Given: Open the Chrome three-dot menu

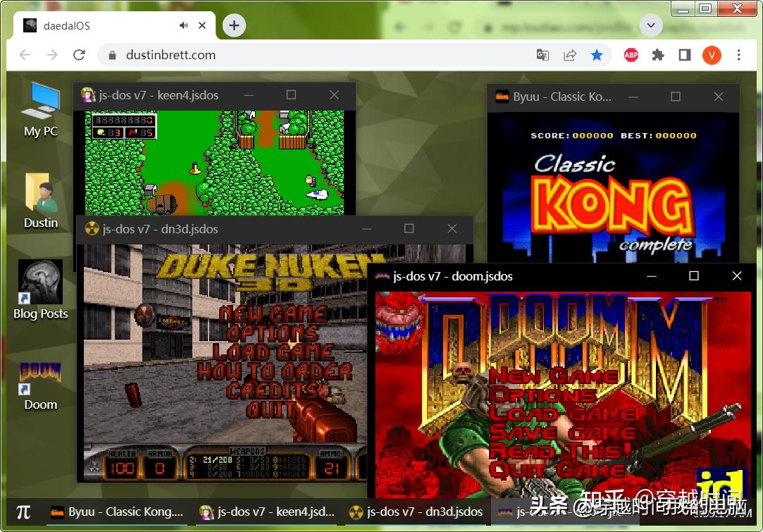Looking at the screenshot, I should click(x=738, y=55).
